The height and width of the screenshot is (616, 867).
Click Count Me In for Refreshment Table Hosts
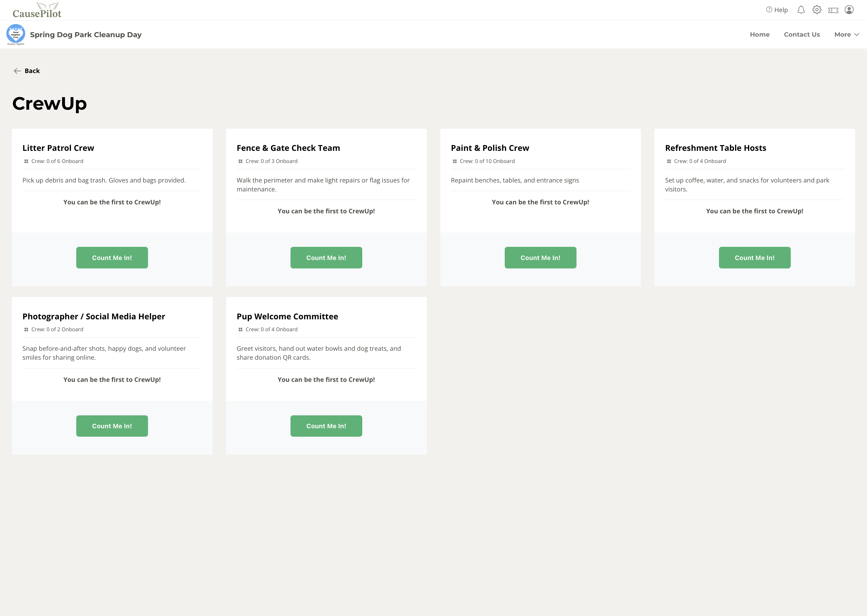click(754, 258)
